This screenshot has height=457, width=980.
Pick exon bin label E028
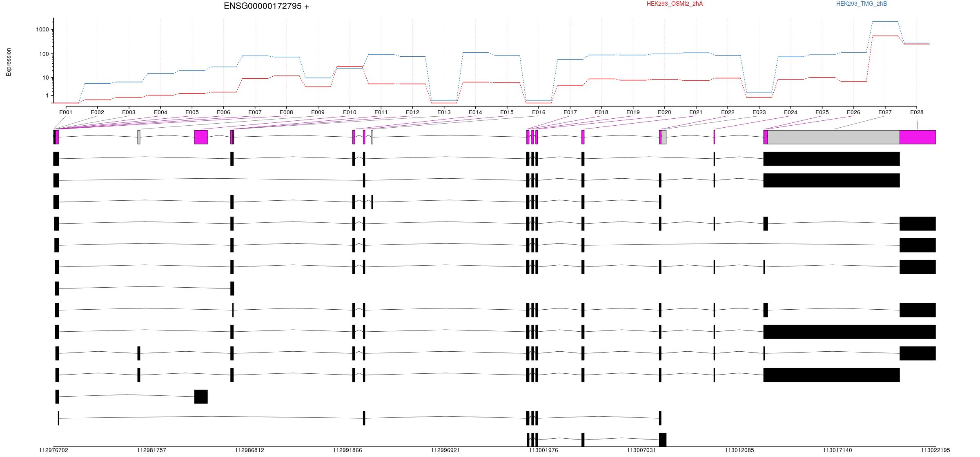[917, 112]
